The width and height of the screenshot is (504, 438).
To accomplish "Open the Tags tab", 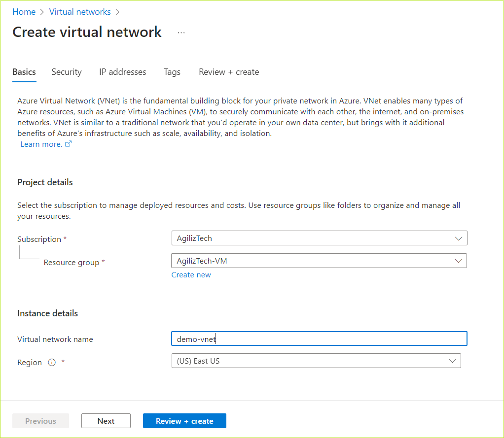I will click(x=172, y=72).
